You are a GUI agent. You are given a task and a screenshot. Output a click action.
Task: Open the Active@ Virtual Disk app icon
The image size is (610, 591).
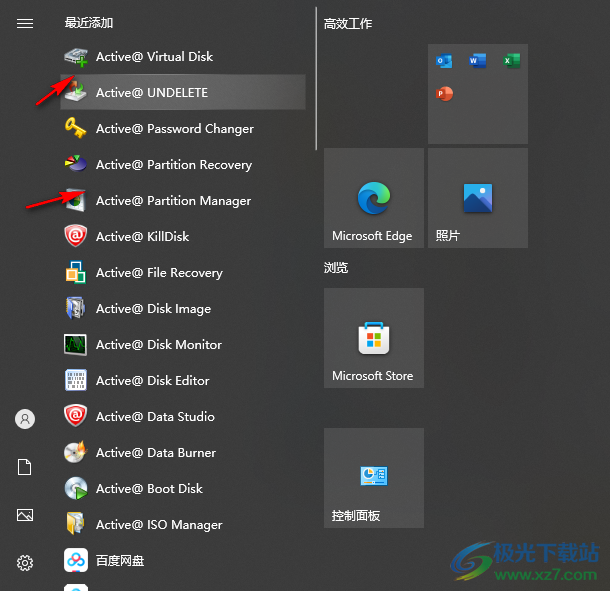75,57
